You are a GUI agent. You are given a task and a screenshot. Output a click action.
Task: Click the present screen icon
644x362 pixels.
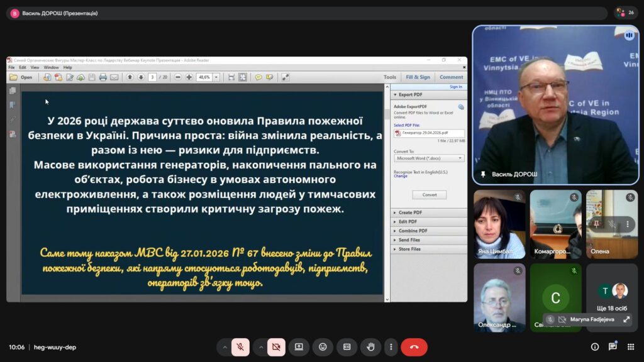click(x=299, y=347)
